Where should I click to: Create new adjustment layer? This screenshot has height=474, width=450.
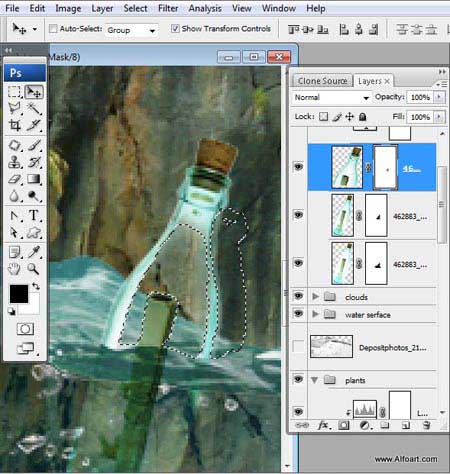point(365,425)
